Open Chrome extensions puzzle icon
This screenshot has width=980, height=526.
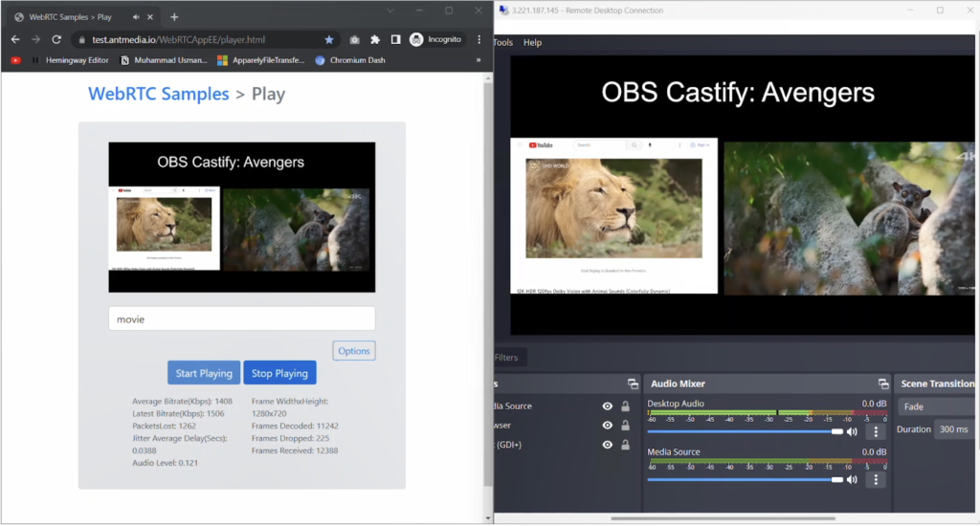click(x=375, y=39)
